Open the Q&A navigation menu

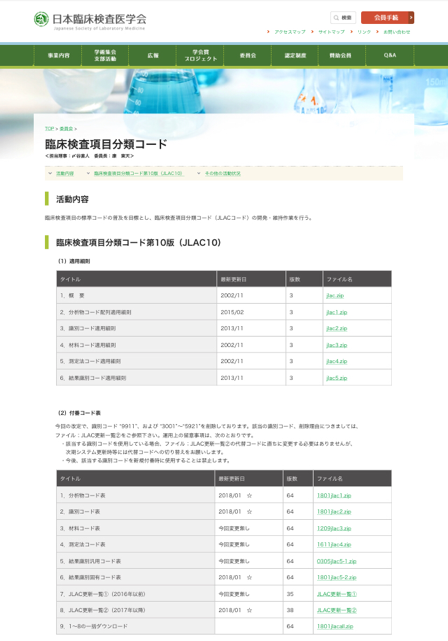click(x=390, y=55)
